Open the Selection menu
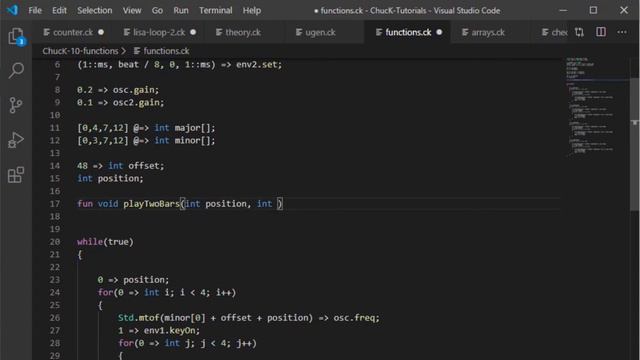640x360 pixels. pos(95,10)
